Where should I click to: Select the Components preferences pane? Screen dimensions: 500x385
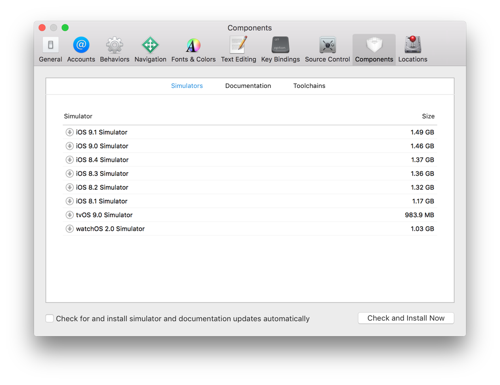[x=374, y=50]
